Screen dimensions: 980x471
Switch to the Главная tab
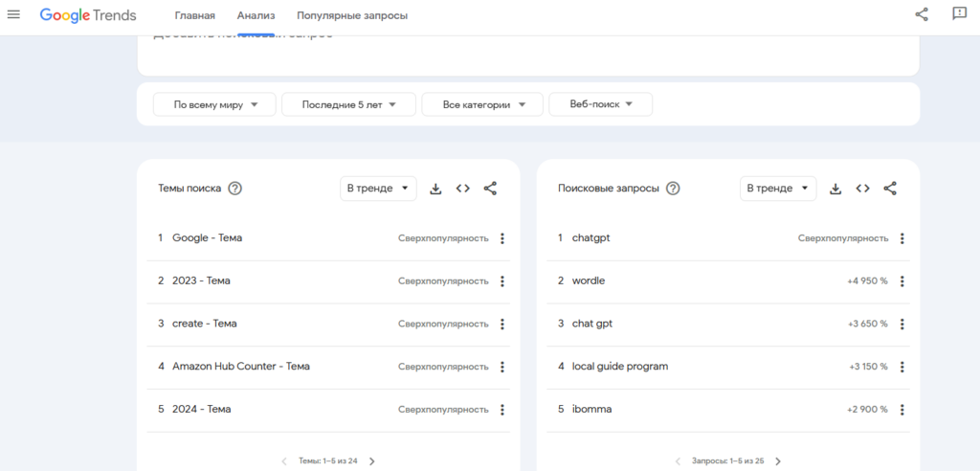[195, 16]
